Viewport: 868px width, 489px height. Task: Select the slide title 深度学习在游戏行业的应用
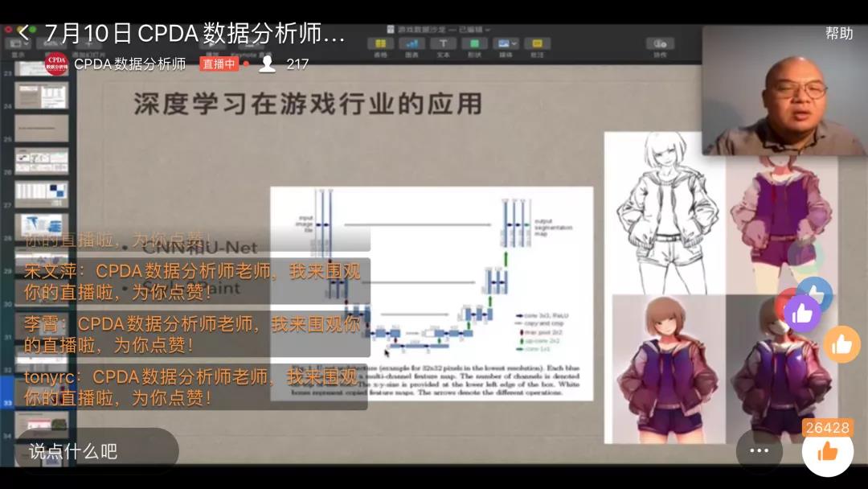coord(309,104)
